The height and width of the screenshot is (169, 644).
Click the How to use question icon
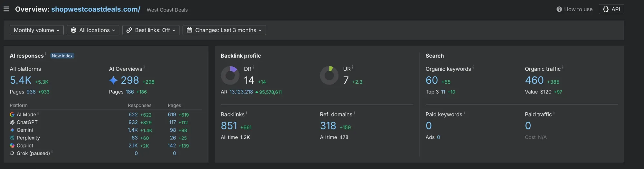coord(559,9)
